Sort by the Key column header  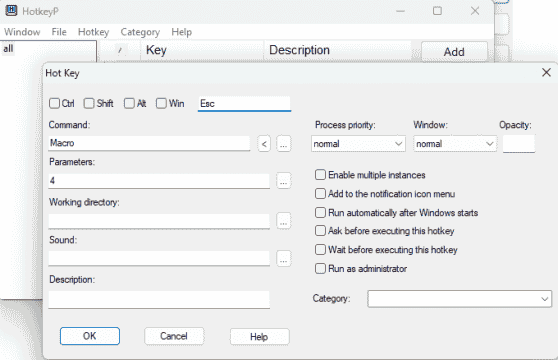202,50
